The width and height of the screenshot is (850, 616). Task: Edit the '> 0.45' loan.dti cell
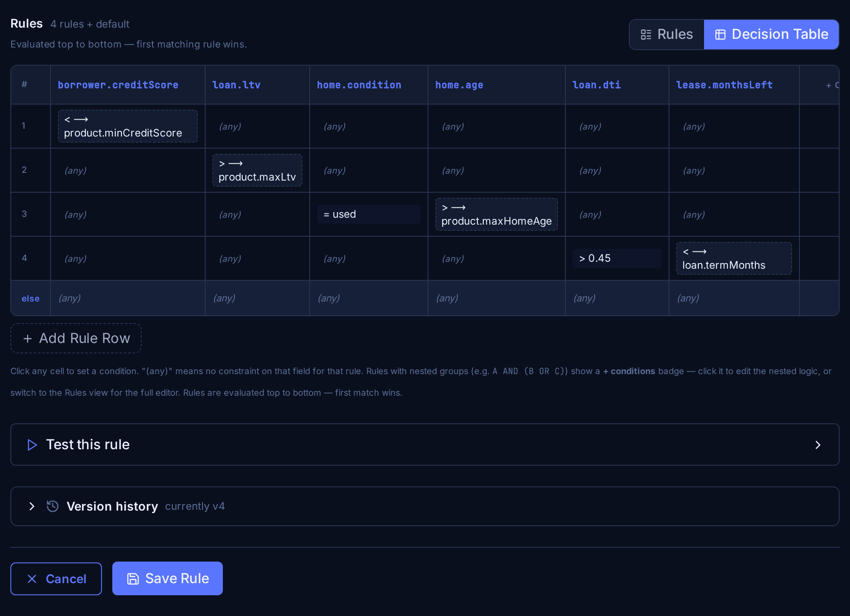(x=617, y=258)
